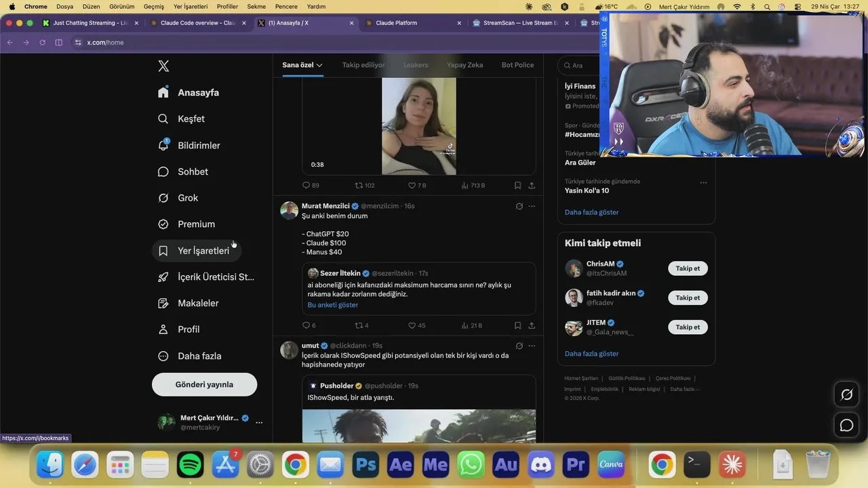Click Bu anketi göster link

pos(333,305)
